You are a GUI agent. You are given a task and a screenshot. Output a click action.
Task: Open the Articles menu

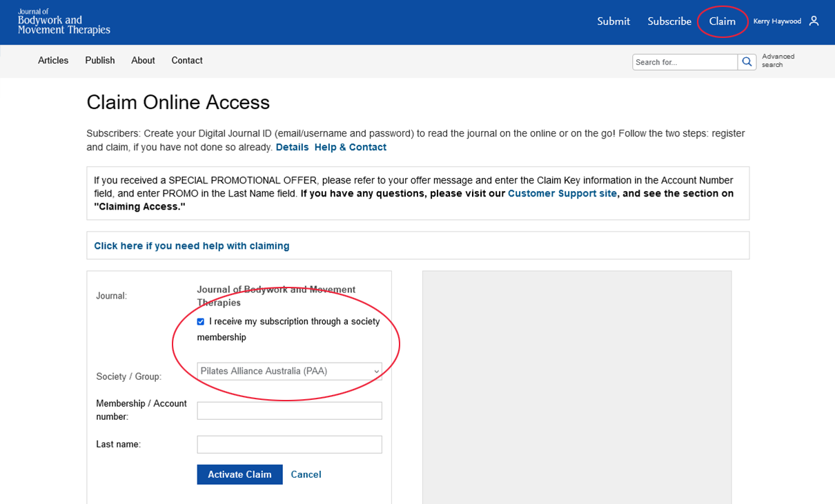point(53,61)
